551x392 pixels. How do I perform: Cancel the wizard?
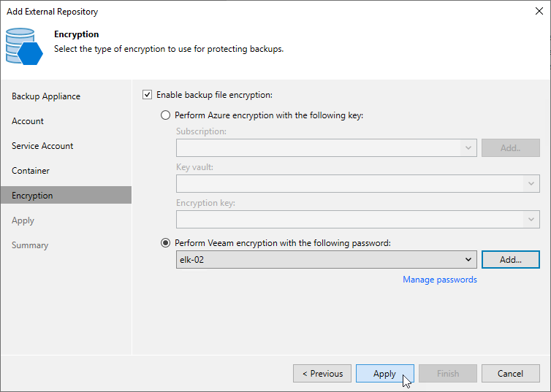click(511, 374)
